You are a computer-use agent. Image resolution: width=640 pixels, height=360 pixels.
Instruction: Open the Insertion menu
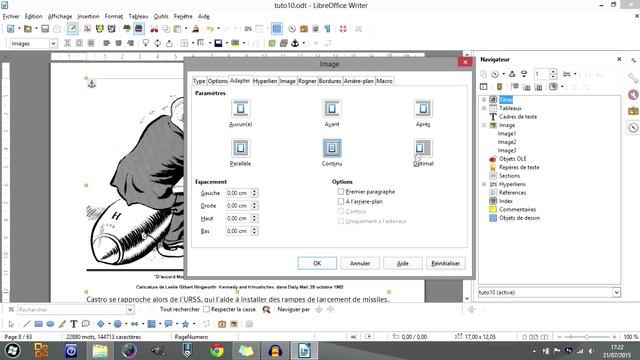pyautogui.click(x=88, y=16)
